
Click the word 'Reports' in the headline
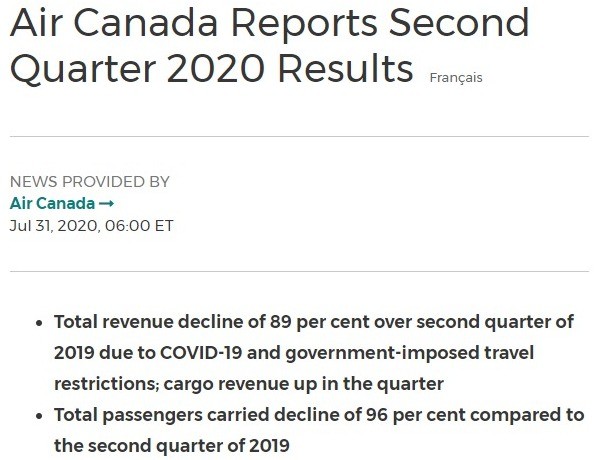[x=304, y=23]
